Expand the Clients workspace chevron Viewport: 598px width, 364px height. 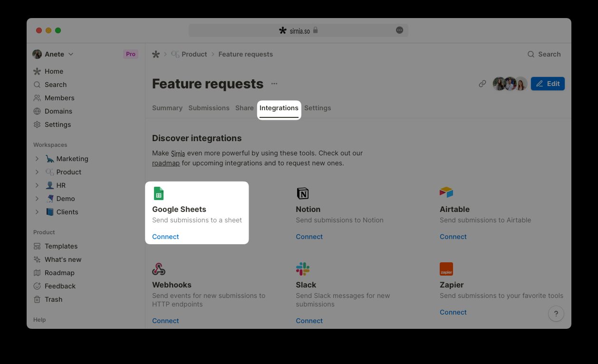pyautogui.click(x=37, y=212)
